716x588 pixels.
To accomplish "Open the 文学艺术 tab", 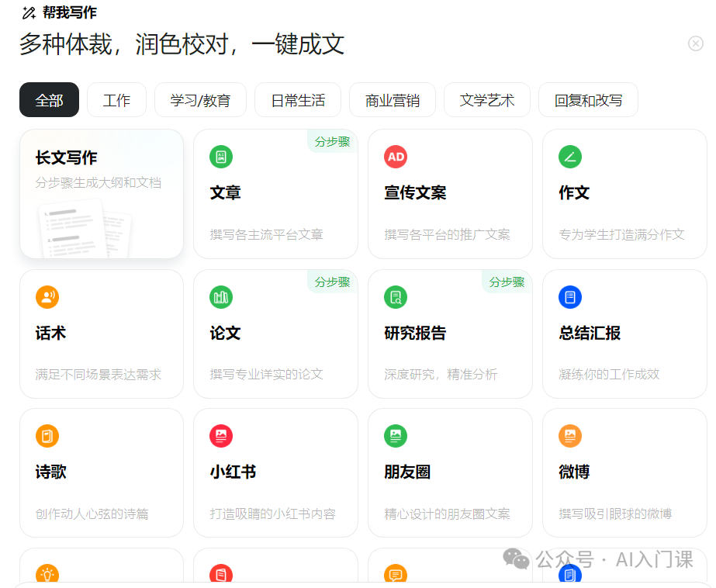I will 486,100.
